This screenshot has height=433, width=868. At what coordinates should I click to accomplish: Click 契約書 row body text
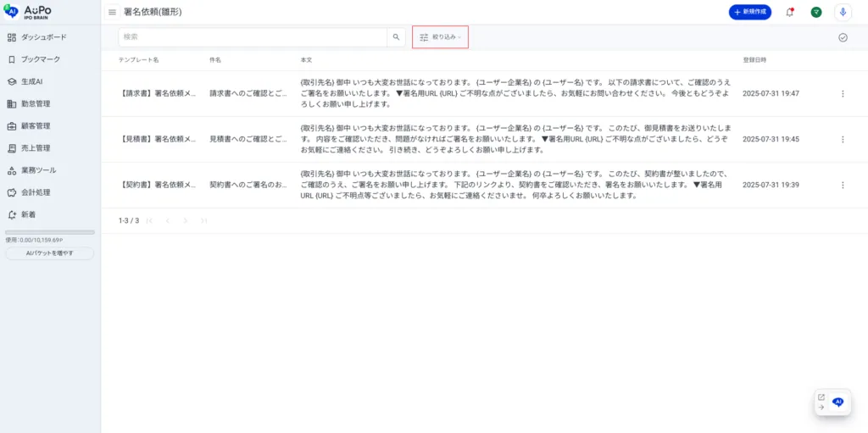[515, 185]
